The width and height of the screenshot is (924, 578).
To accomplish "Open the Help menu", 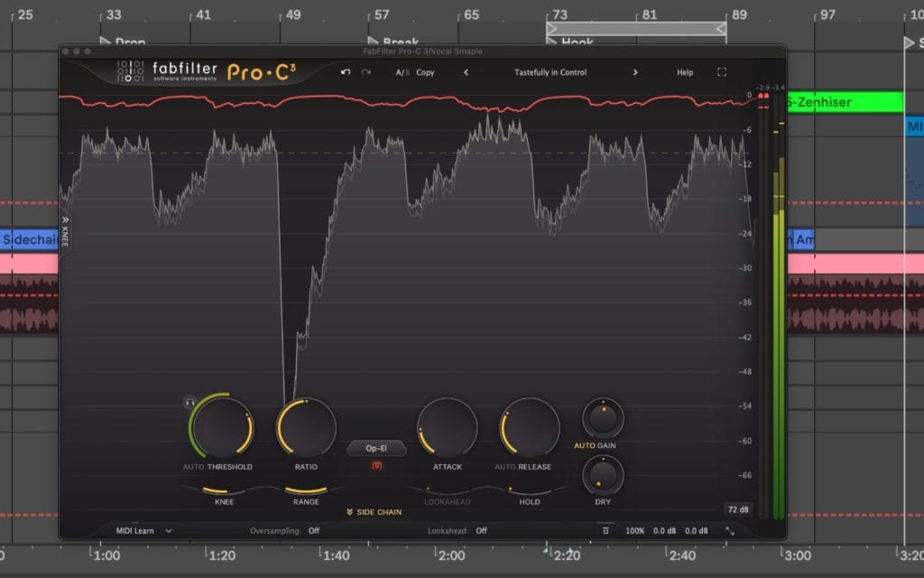I will [x=685, y=72].
